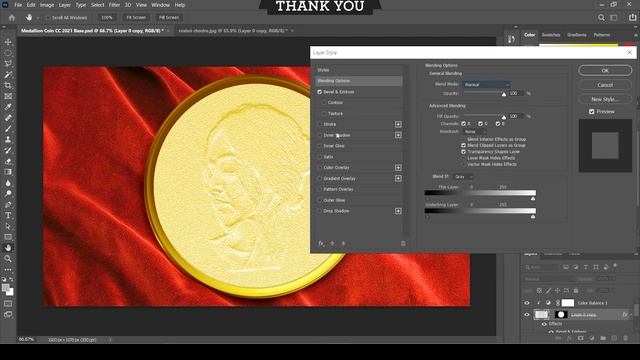Viewport: 640px width, 360px height.
Task: Click the fx menu icon in Layer Style dialog
Action: pos(321,243)
